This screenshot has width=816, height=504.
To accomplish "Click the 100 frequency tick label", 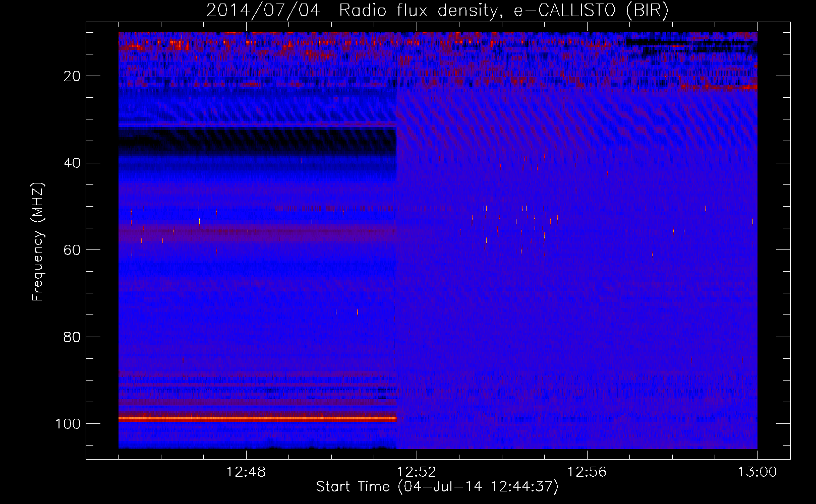I will tap(68, 424).
